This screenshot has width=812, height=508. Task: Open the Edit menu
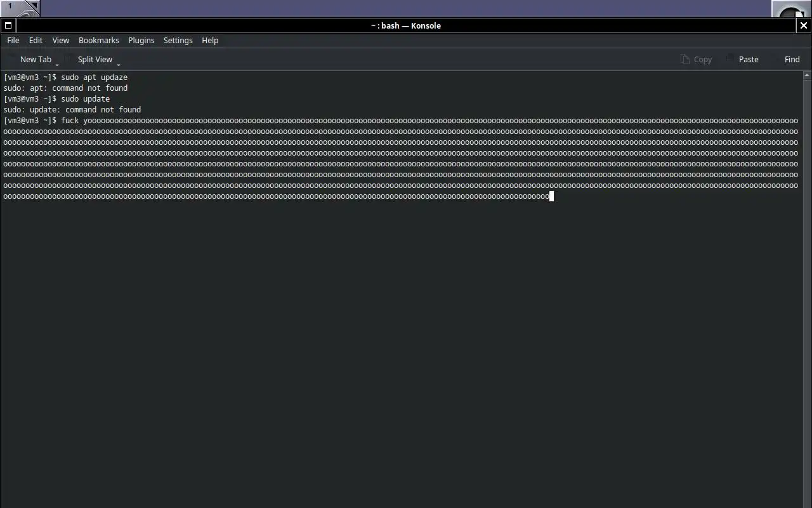36,40
